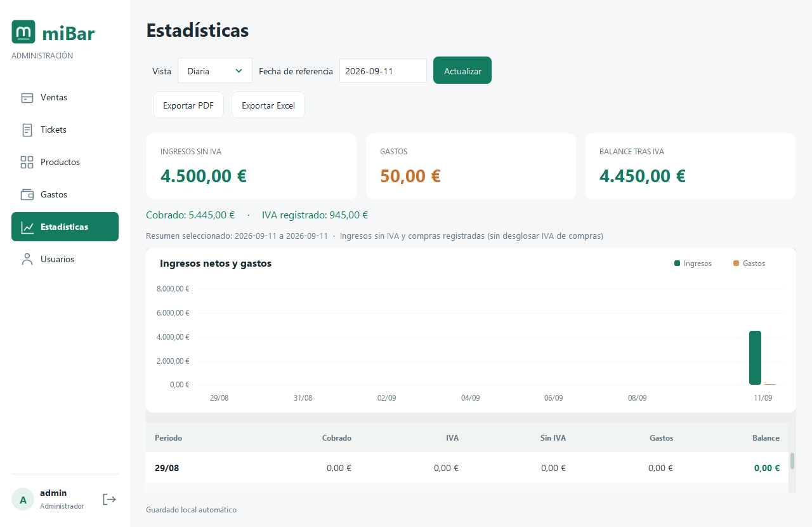812x527 pixels.
Task: Click the IVA column header
Action: 452,438
